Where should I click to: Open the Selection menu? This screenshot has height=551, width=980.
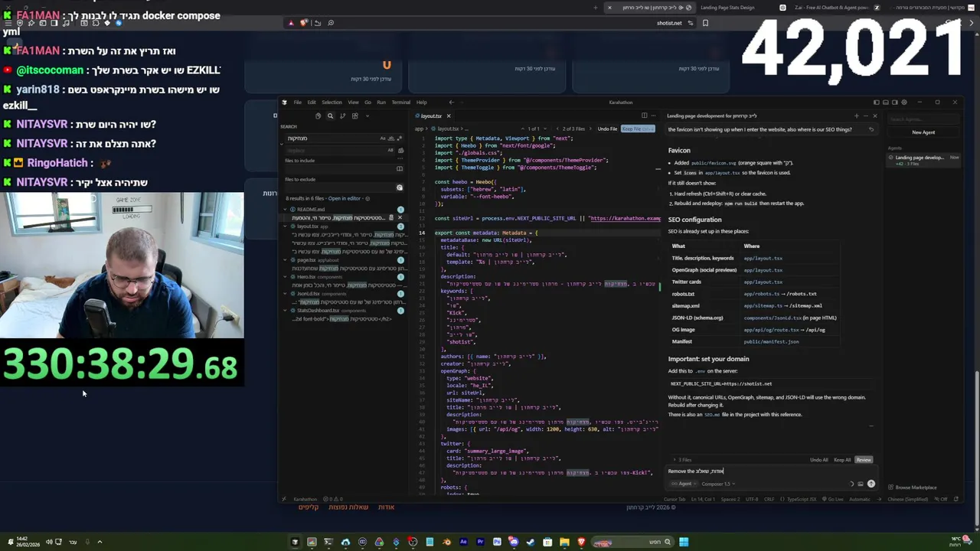pos(332,103)
